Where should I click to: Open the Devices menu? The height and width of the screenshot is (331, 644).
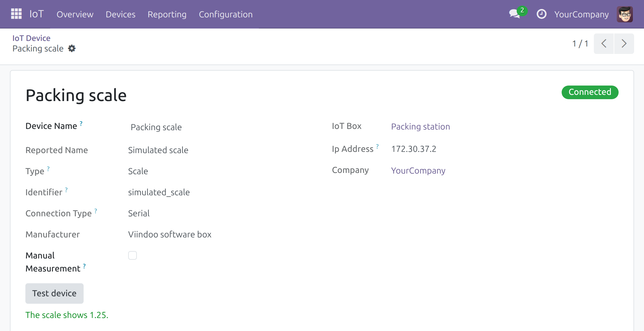point(120,14)
